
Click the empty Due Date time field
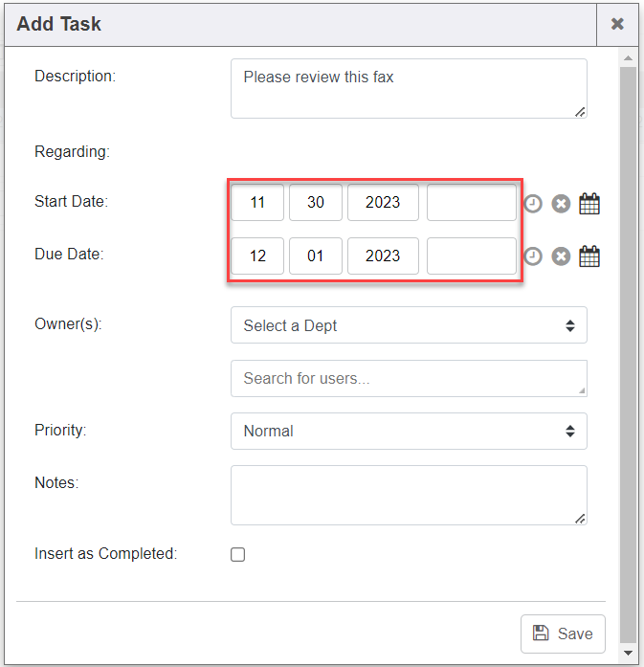tap(471, 256)
